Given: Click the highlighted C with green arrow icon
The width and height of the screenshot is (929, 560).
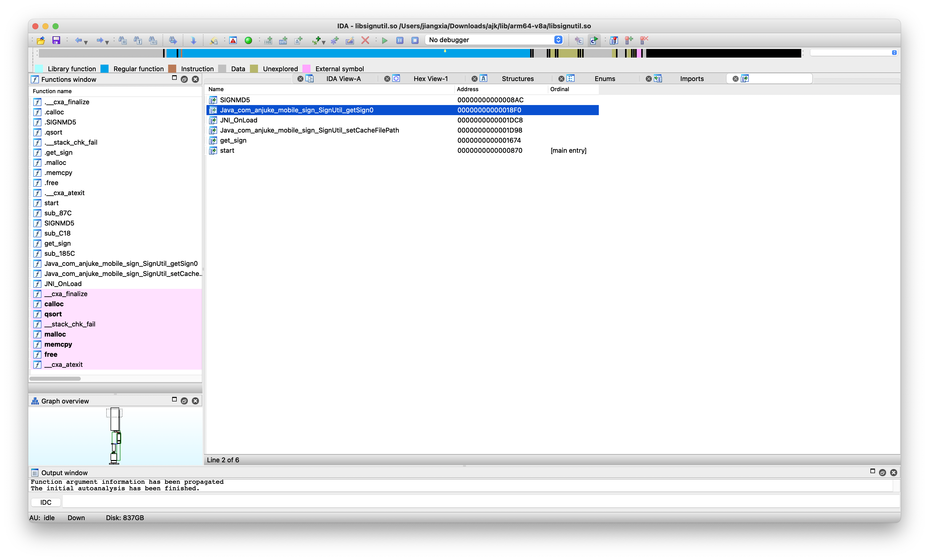Looking at the screenshot, I should coord(594,40).
